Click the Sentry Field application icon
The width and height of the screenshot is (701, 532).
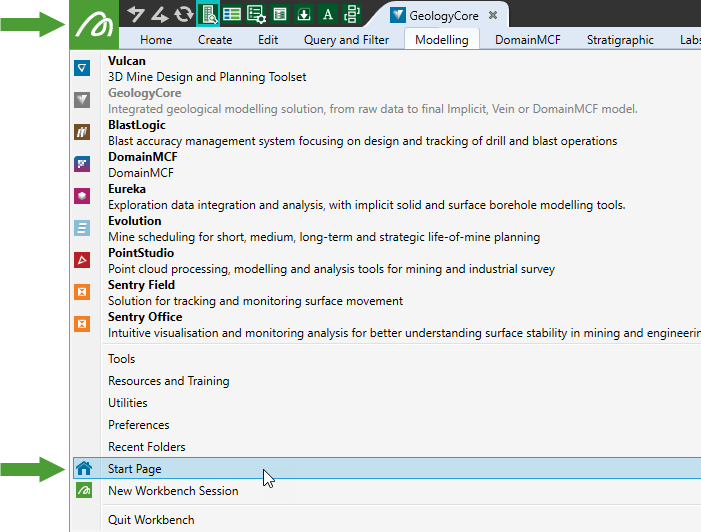pyautogui.click(x=82, y=292)
